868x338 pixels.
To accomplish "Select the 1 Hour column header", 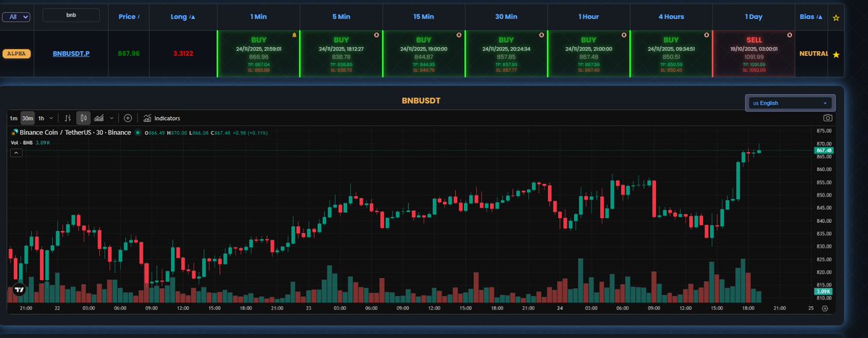I will pos(589,17).
